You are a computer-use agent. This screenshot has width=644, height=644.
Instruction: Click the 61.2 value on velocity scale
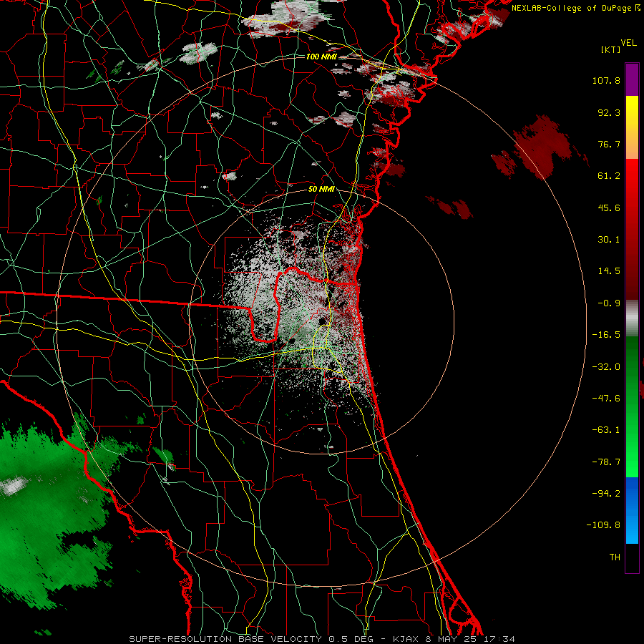609,176
